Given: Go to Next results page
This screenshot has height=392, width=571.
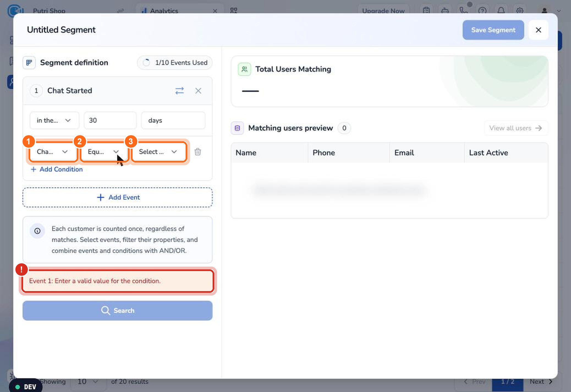Looking at the screenshot, I should (x=541, y=382).
